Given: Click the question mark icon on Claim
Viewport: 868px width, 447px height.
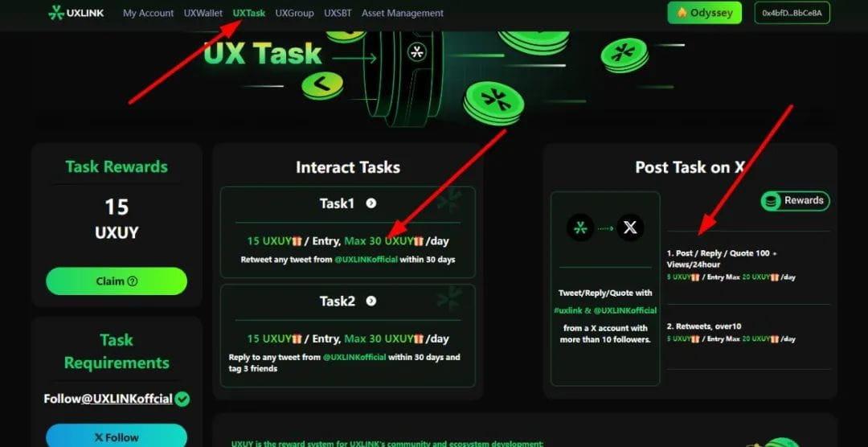Looking at the screenshot, I should pos(133,281).
